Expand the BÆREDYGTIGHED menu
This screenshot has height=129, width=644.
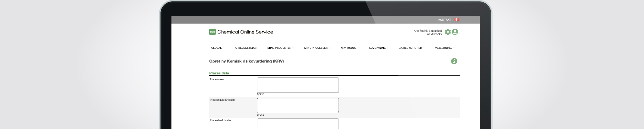tap(412, 48)
